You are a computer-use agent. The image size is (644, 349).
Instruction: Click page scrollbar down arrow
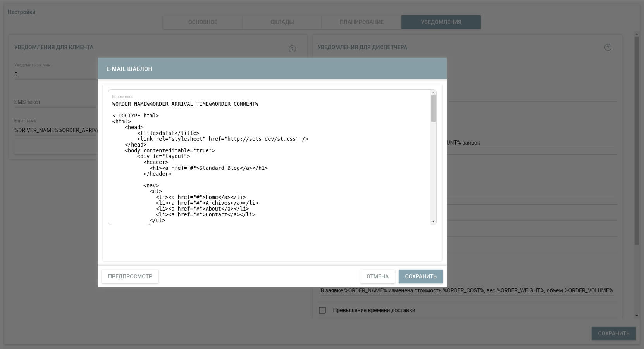coord(636,316)
